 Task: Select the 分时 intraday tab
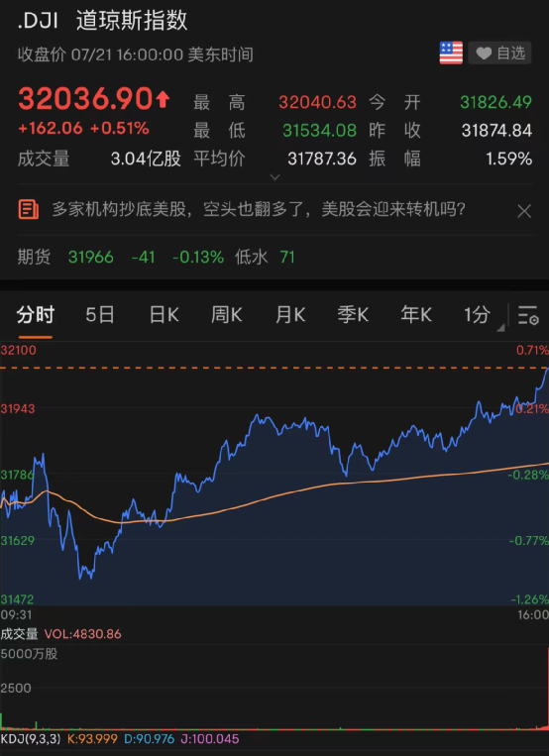click(x=36, y=315)
